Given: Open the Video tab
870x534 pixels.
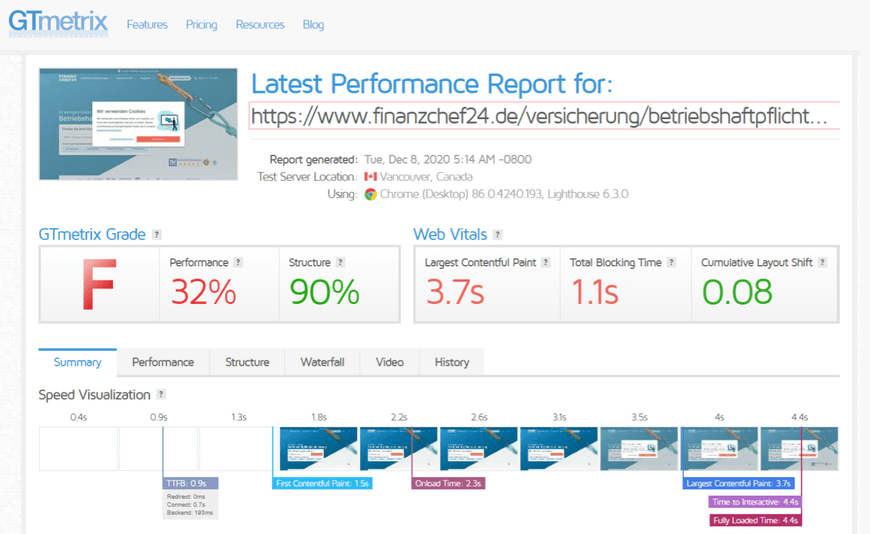Looking at the screenshot, I should (x=390, y=362).
